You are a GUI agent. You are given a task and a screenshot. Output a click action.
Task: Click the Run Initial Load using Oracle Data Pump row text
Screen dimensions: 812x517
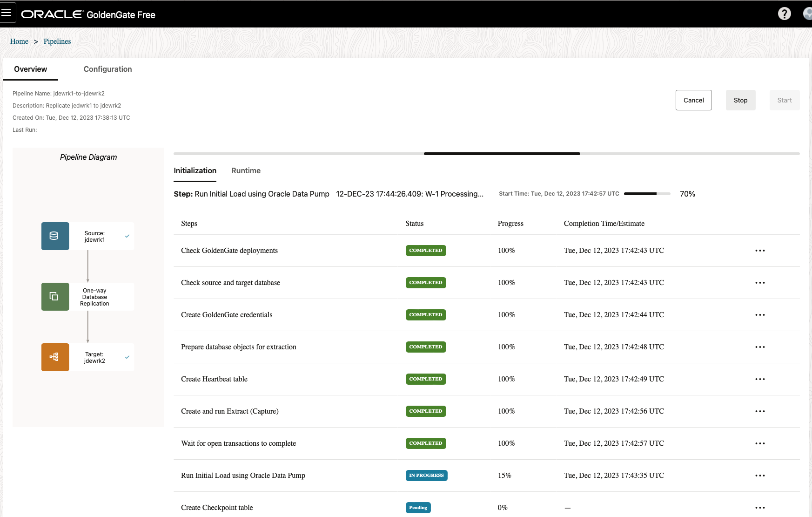click(x=243, y=476)
